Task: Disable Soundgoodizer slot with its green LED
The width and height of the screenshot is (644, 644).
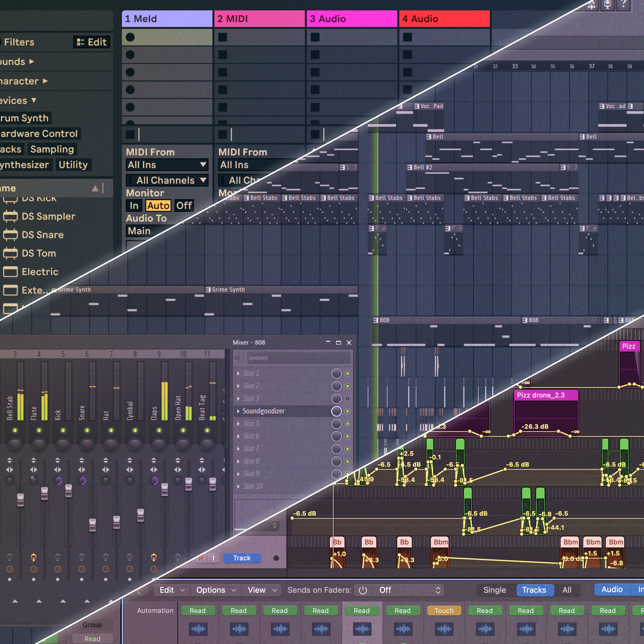Action: click(347, 411)
